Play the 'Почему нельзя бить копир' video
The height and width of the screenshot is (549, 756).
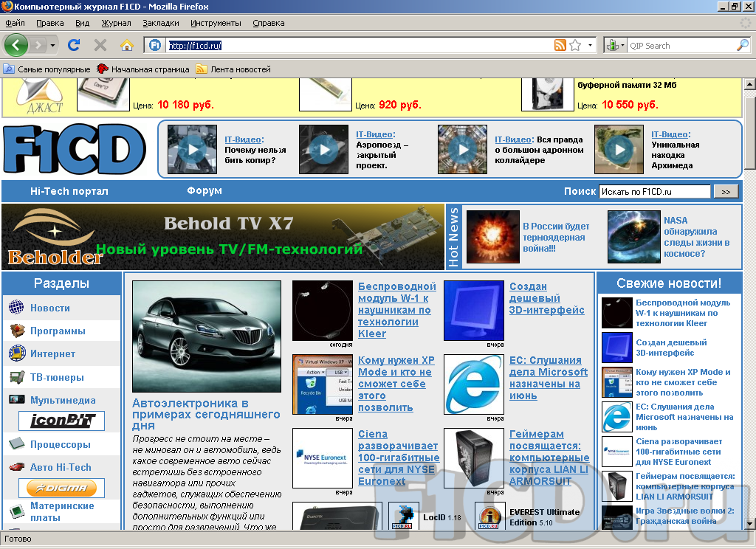[193, 149]
